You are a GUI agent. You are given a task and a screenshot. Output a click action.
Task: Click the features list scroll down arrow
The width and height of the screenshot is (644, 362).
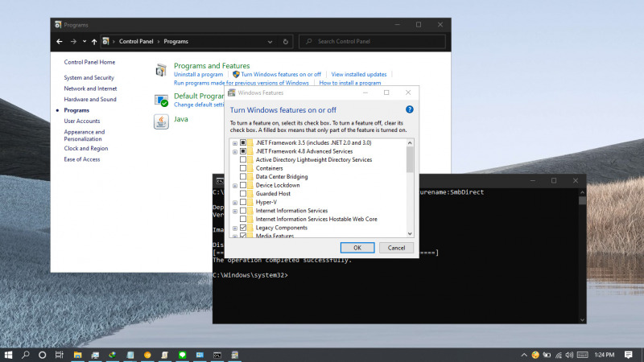point(410,233)
